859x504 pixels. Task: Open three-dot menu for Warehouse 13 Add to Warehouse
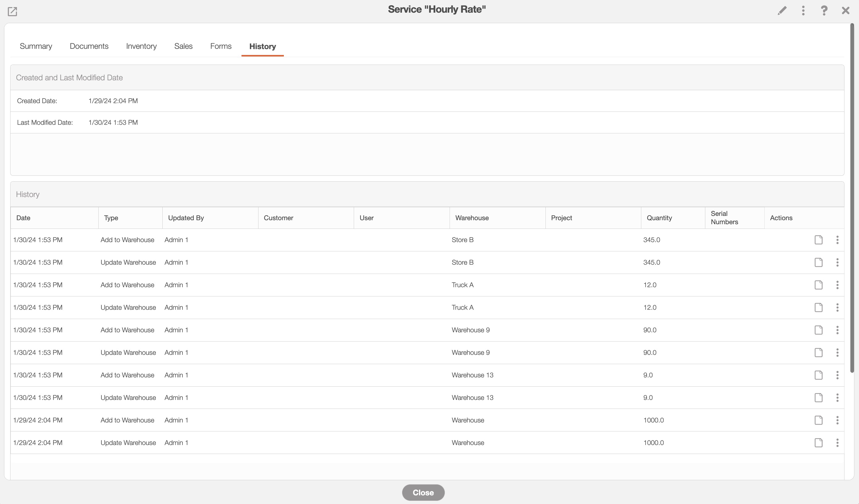pos(837,375)
